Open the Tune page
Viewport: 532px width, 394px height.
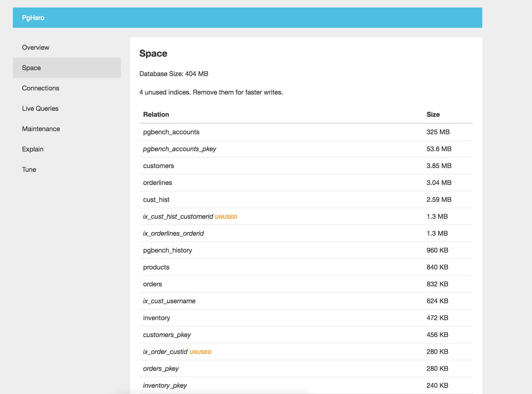(x=29, y=169)
